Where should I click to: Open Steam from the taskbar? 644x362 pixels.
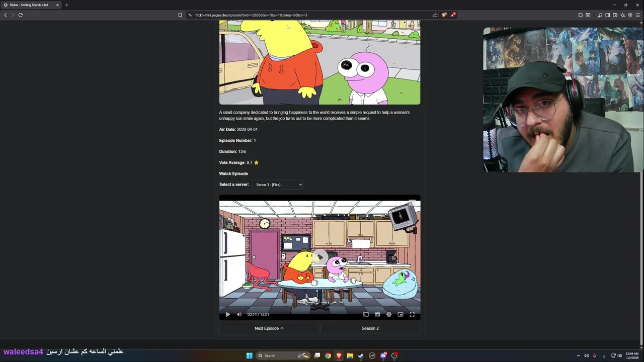[x=361, y=355]
